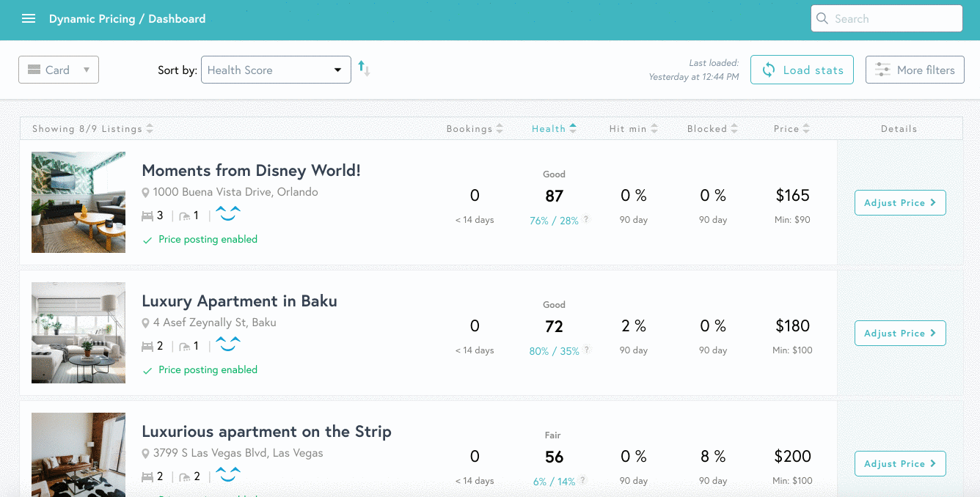Click the $165 price value
Image resolution: width=980 pixels, height=497 pixels.
coord(792,195)
